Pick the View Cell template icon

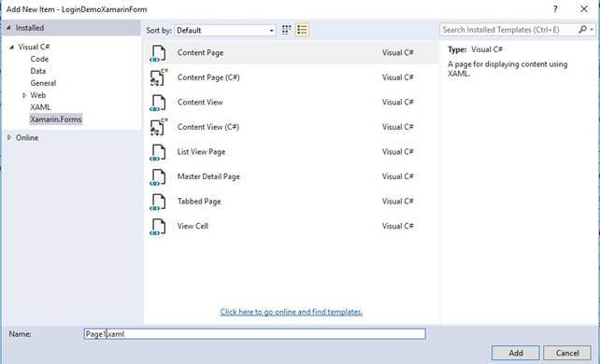[x=158, y=227]
